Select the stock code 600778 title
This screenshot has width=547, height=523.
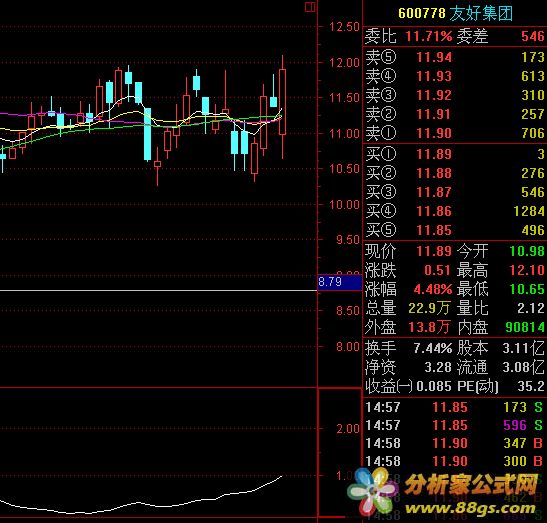[422, 13]
